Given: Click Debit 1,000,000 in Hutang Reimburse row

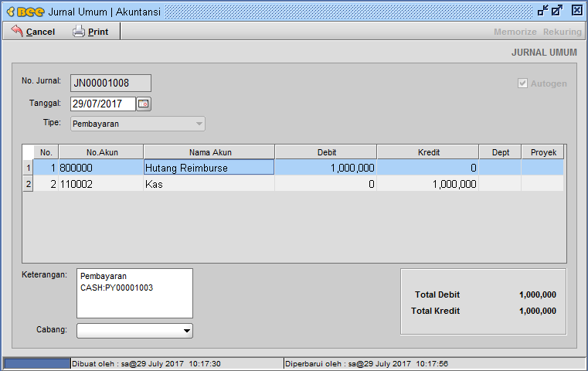Looking at the screenshot, I should tap(325, 167).
